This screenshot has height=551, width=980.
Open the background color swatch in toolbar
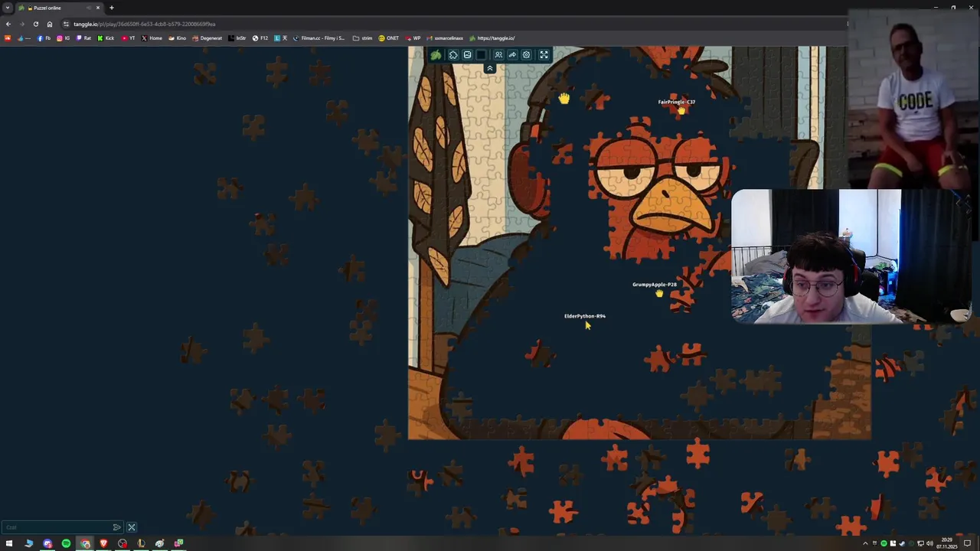pos(481,55)
